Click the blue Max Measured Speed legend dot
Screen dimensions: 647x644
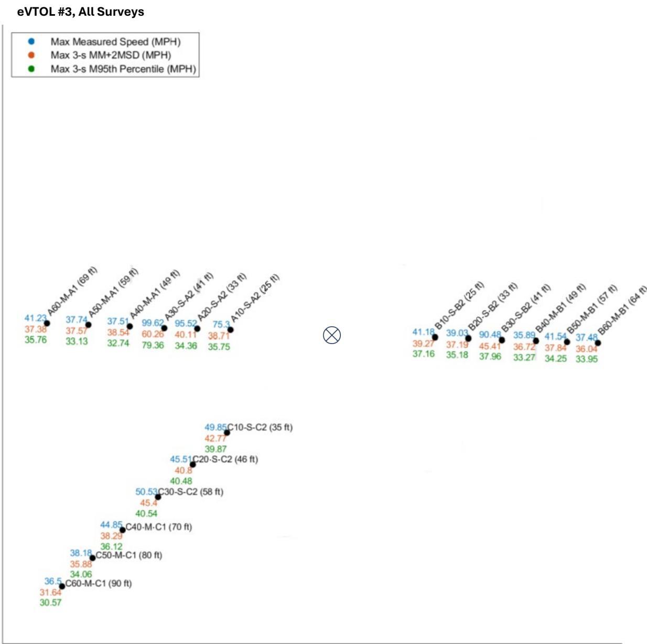pos(31,41)
